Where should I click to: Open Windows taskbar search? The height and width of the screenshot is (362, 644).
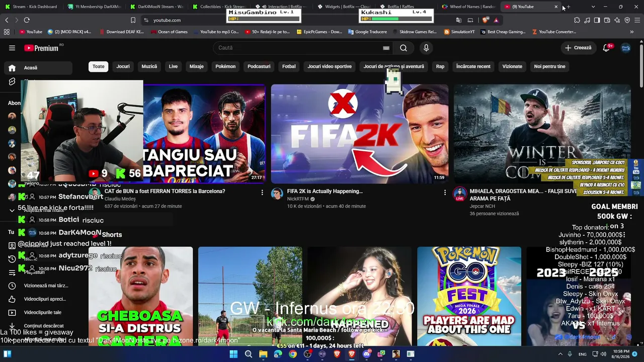pos(248,354)
